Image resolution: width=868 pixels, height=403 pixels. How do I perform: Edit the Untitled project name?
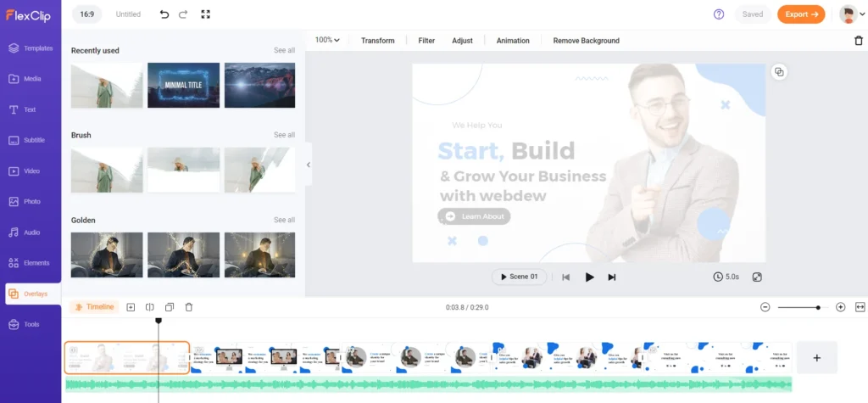[x=128, y=14]
